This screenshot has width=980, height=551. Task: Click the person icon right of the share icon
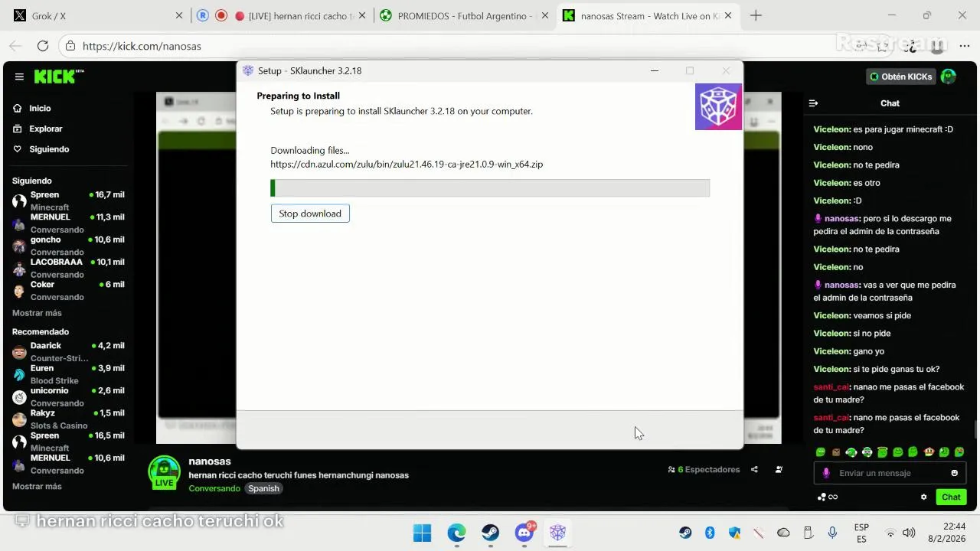[779, 470]
